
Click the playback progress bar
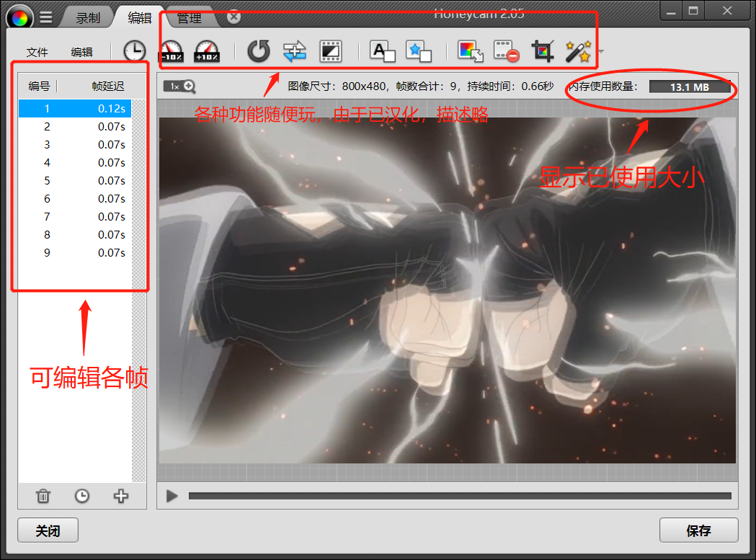(x=460, y=496)
